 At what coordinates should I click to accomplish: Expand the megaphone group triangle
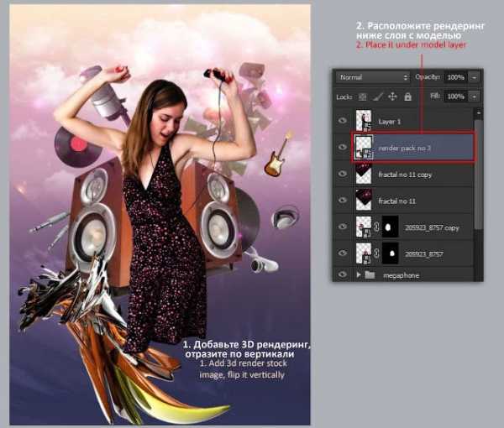pos(359,275)
